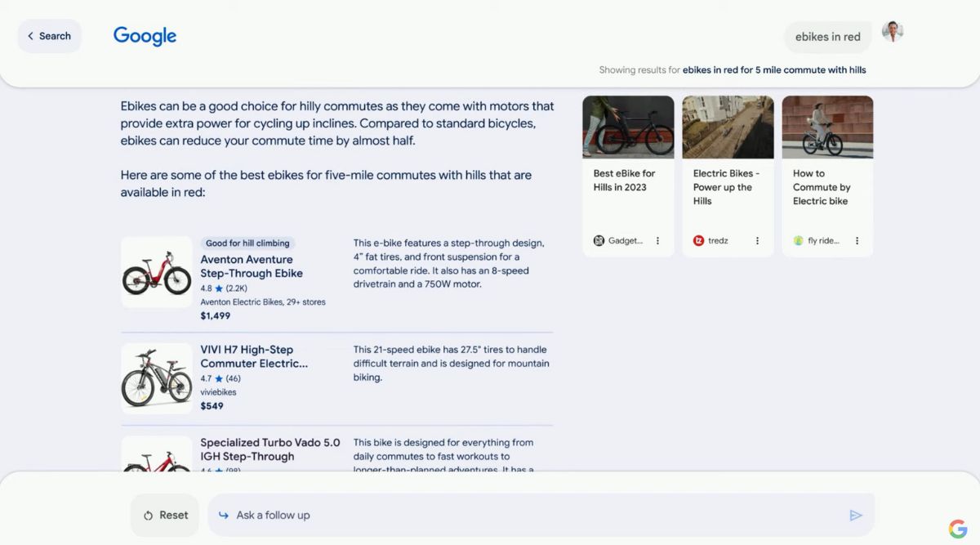Open the Specialized Turbo Vado 5.0 IGH title

point(270,449)
